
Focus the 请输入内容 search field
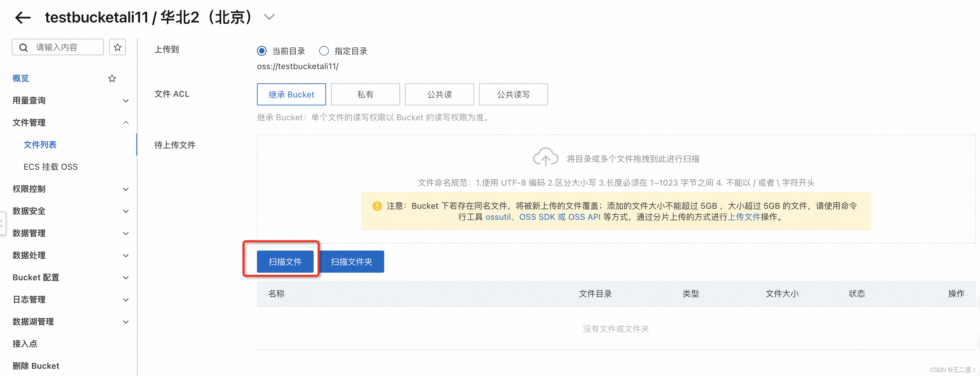coord(58,47)
